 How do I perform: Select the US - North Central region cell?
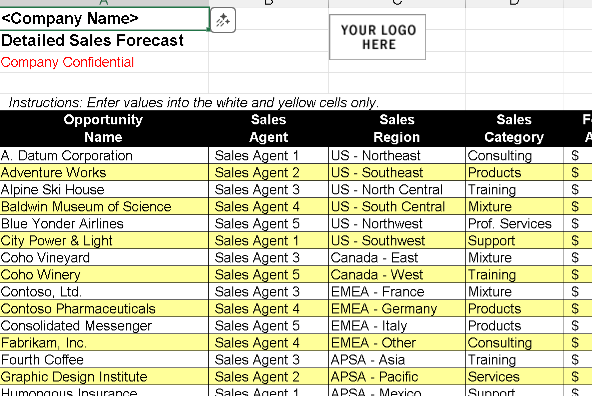point(397,189)
